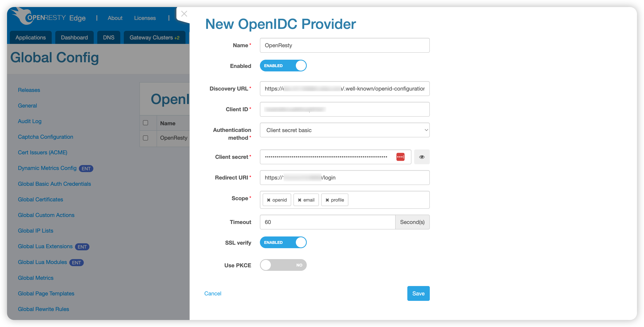The height and width of the screenshot is (327, 644).
Task: Open Global Lua Extensions in the sidebar
Action: pyautogui.click(x=45, y=246)
